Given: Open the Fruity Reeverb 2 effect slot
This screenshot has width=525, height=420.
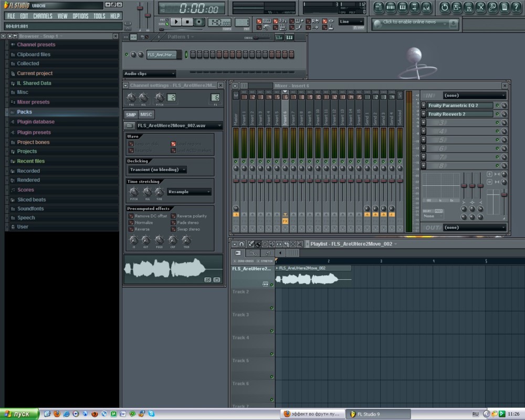Looking at the screenshot, I should (460, 114).
